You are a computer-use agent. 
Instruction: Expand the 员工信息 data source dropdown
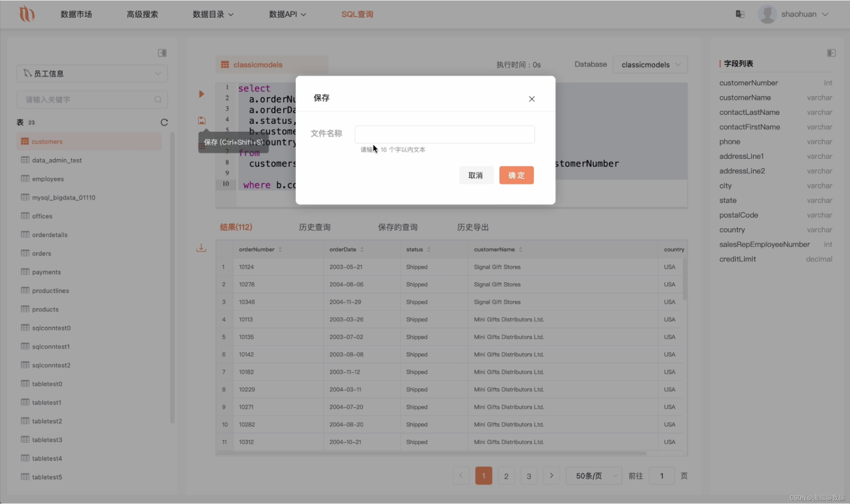[92, 74]
